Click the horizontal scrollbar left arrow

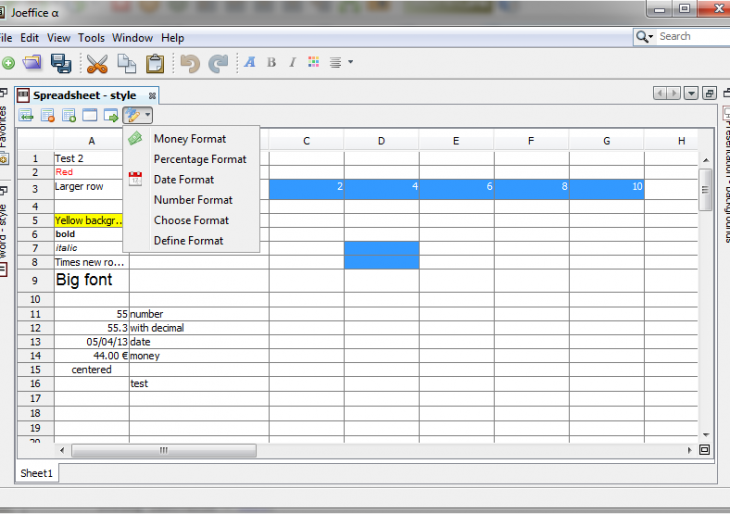click(62, 450)
